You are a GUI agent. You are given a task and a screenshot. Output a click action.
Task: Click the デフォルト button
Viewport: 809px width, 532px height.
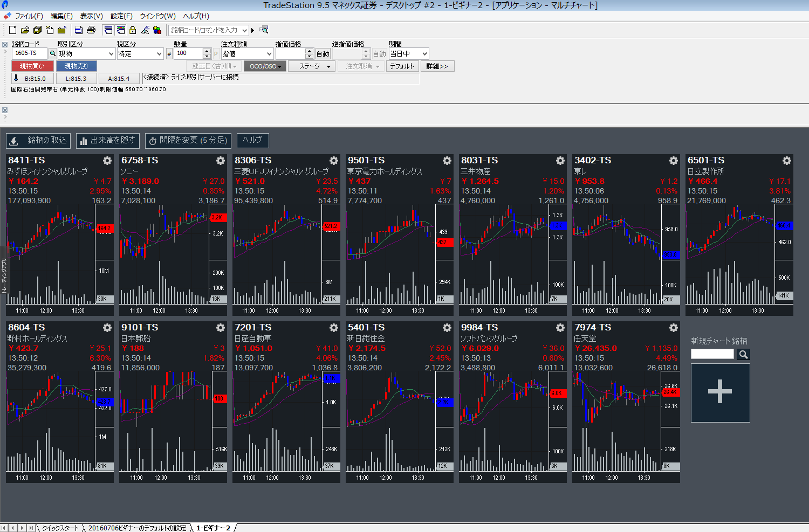[402, 66]
